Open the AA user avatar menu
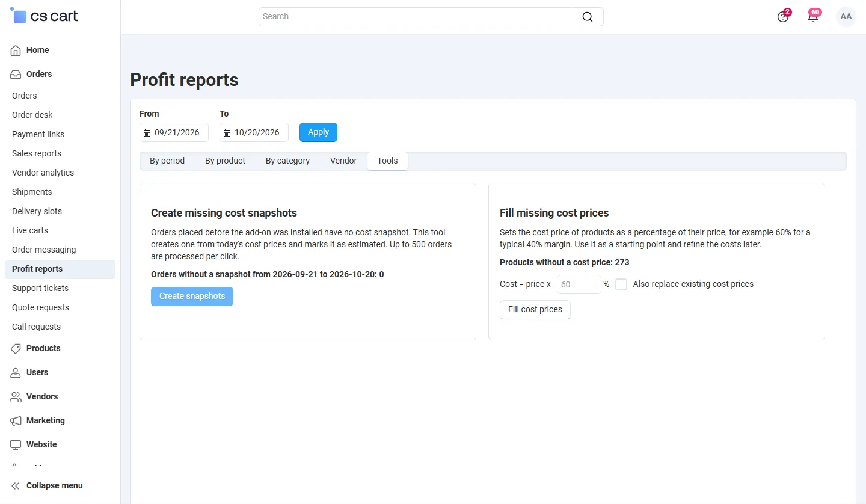 coord(846,16)
